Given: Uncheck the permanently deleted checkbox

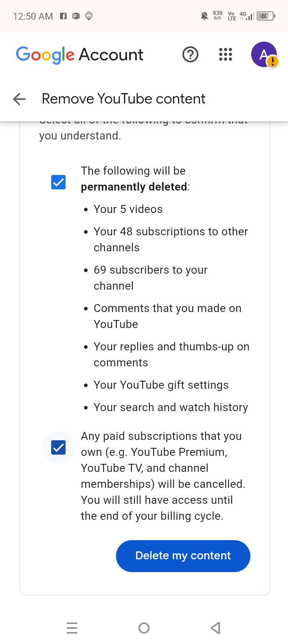Looking at the screenshot, I should pos(58,182).
